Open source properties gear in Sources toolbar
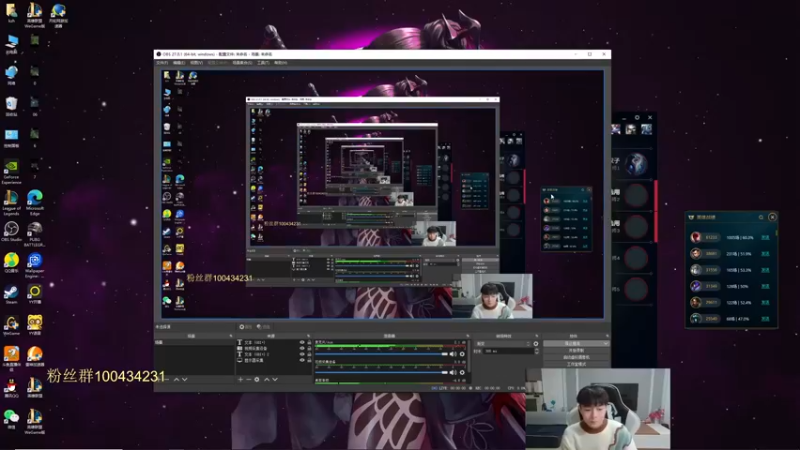This screenshot has height=450, width=800. coord(257,380)
